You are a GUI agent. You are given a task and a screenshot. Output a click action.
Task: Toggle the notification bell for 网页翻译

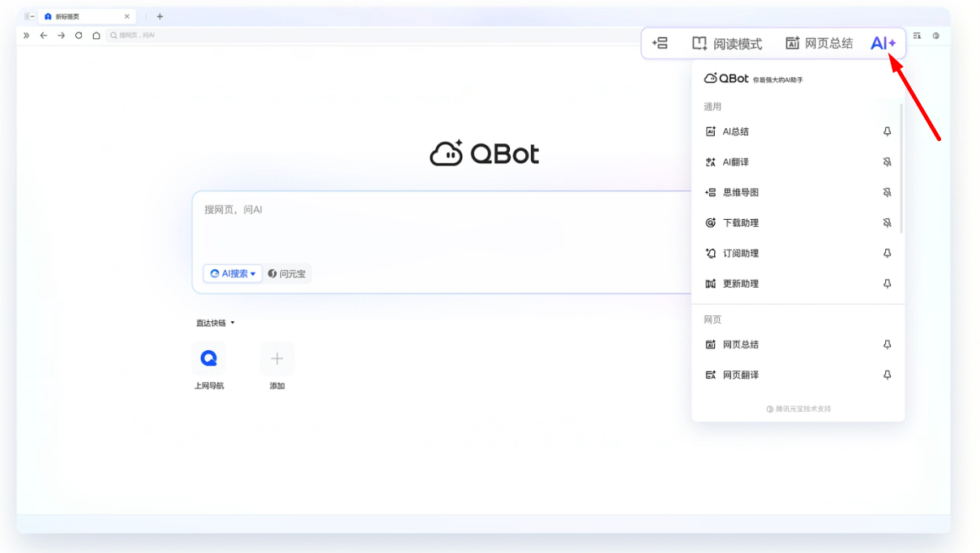[888, 375]
